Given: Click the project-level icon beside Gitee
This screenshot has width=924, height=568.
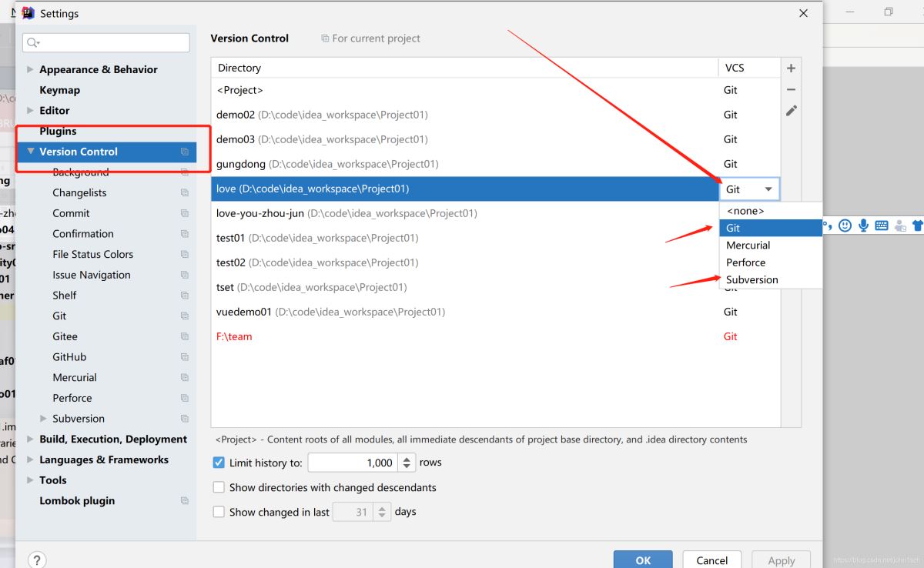Looking at the screenshot, I should 185,336.
